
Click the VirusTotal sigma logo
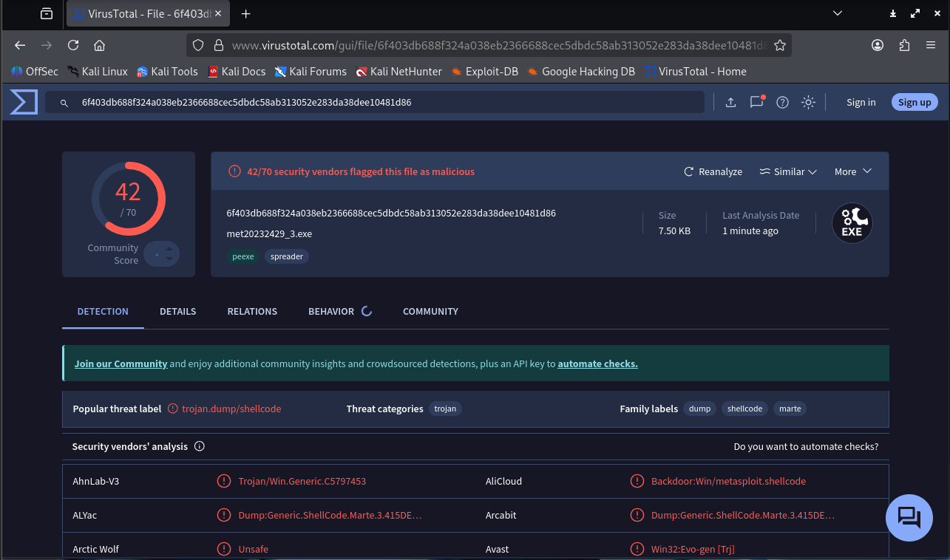tap(24, 102)
